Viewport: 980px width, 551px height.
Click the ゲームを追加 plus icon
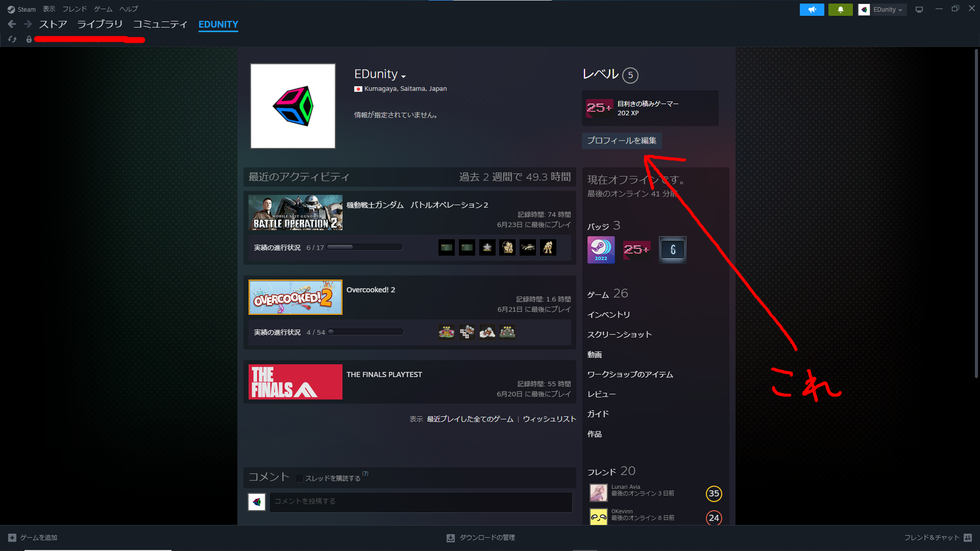click(12, 537)
